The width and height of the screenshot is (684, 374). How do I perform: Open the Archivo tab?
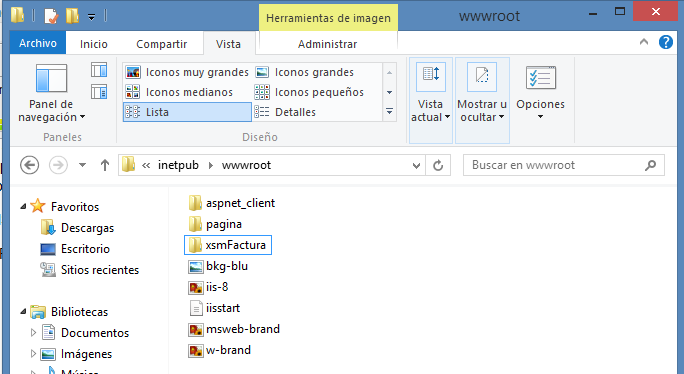tap(38, 43)
